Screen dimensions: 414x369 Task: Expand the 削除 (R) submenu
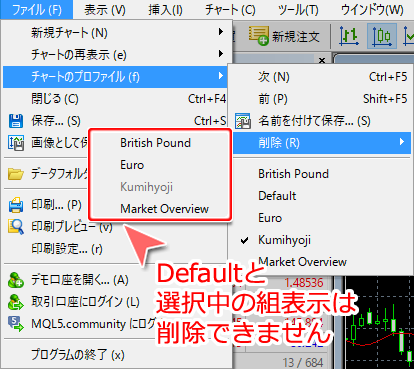click(x=322, y=143)
